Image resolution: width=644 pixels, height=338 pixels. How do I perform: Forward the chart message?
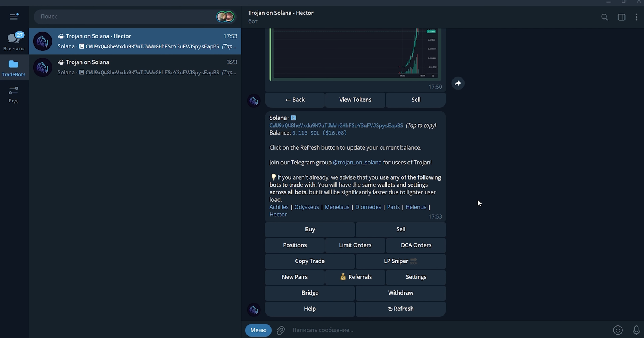coord(458,83)
